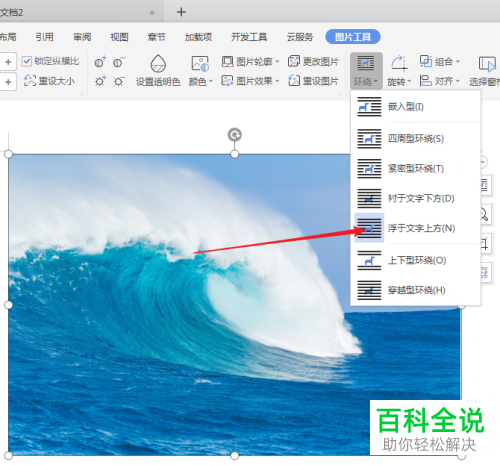Choose tight wrap option 紧密型环绕(T)
The width and height of the screenshot is (500, 465).
coord(415,168)
